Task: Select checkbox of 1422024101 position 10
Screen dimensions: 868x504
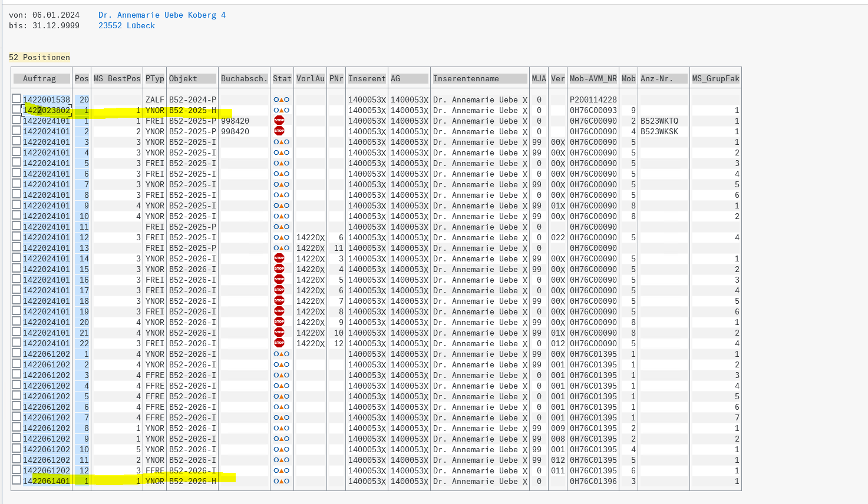Action: coord(16,215)
